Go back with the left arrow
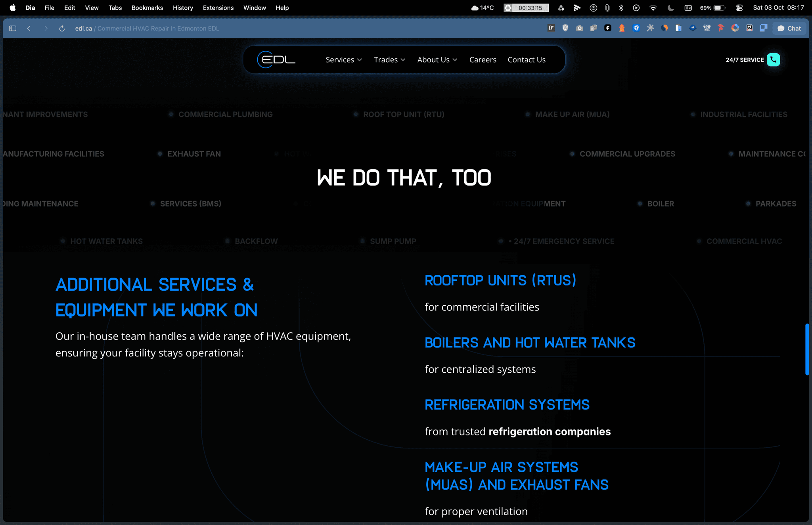This screenshot has height=525, width=812. click(x=29, y=29)
